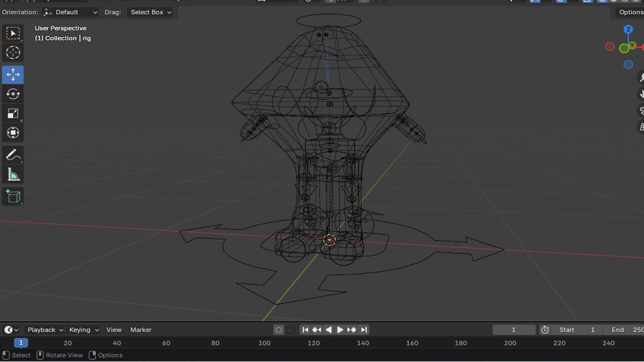Pick the Annotate pencil tool

tap(13, 155)
